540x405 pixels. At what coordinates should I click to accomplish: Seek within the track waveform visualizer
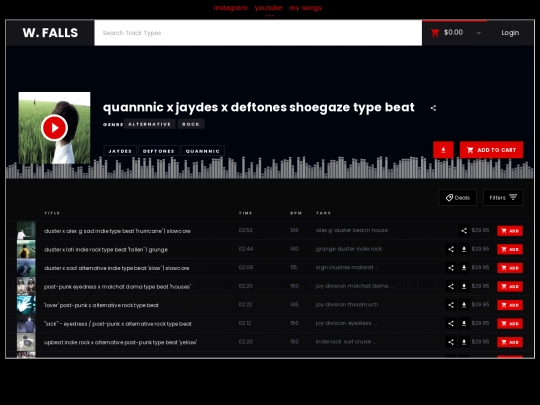pos(270,168)
